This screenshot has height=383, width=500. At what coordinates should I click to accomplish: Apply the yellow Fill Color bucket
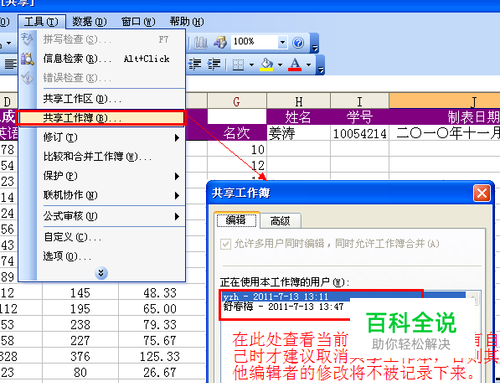267,64
